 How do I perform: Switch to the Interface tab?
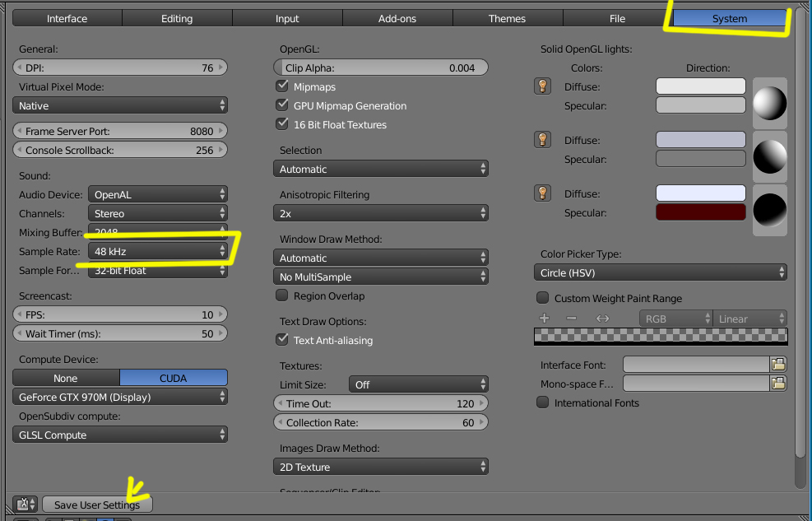(x=67, y=19)
